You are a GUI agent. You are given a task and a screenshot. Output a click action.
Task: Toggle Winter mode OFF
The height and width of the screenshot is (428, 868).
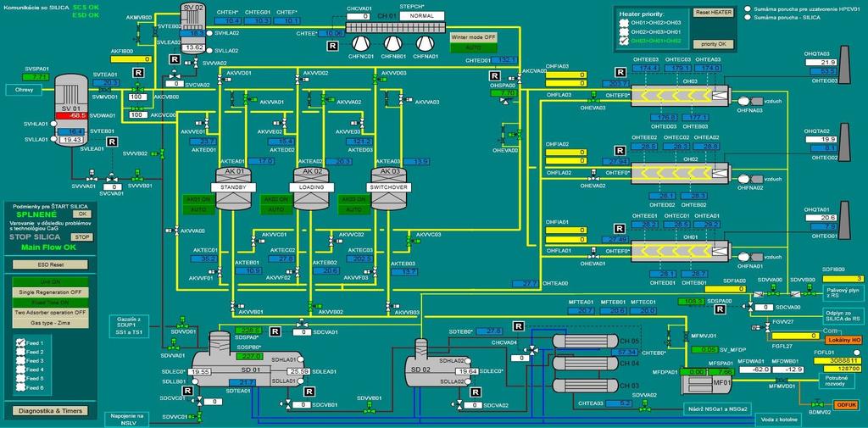(x=474, y=37)
